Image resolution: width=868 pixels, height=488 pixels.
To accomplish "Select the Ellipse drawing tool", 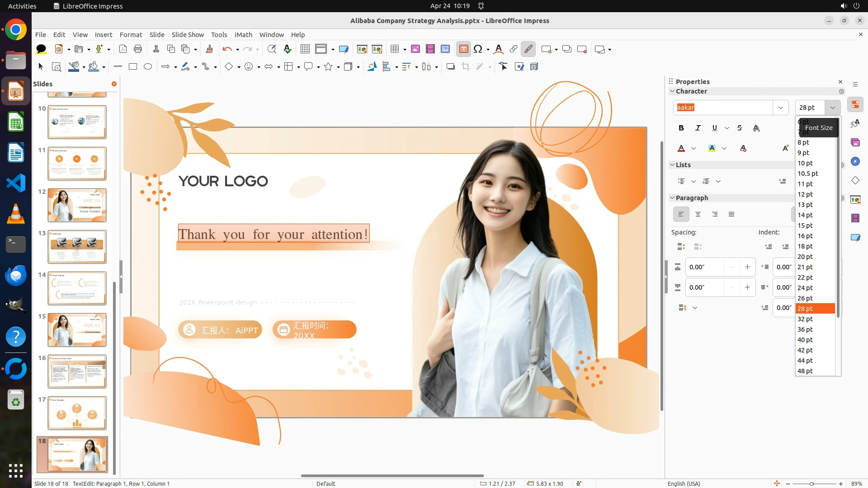I will pyautogui.click(x=148, y=67).
